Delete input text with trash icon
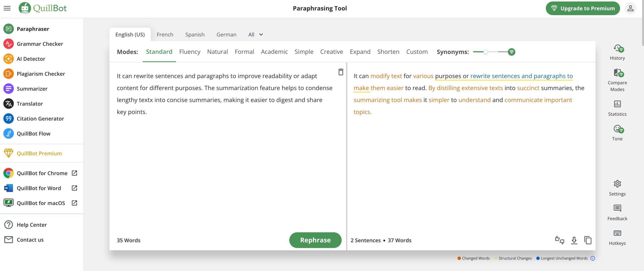The image size is (644, 271). (x=341, y=72)
